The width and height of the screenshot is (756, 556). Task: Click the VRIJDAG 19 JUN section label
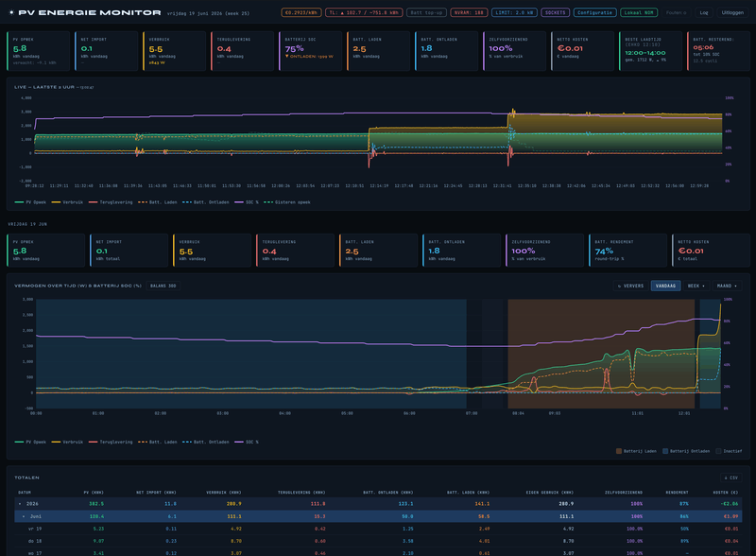[27, 224]
